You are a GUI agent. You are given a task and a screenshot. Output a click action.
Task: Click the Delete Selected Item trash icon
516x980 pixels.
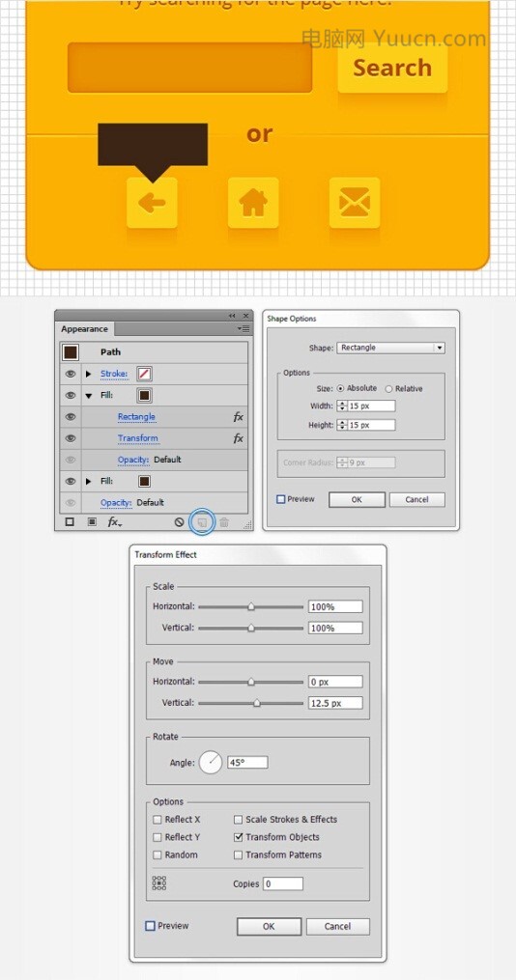pyautogui.click(x=224, y=522)
